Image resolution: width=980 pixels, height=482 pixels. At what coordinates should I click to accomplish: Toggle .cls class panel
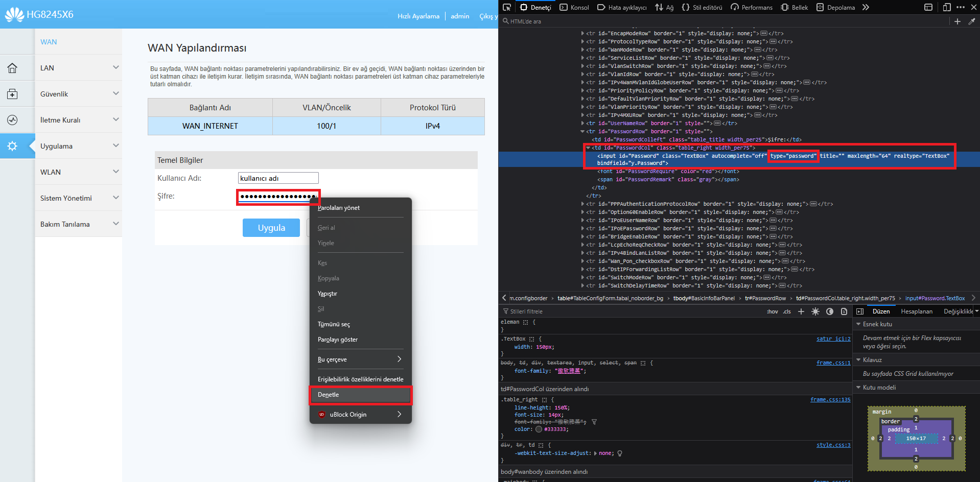[x=787, y=311]
